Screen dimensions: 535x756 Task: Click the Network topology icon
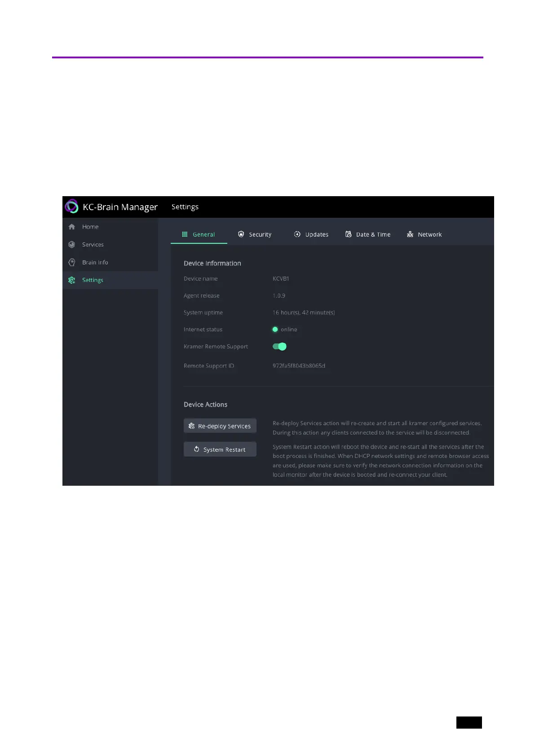(x=410, y=234)
